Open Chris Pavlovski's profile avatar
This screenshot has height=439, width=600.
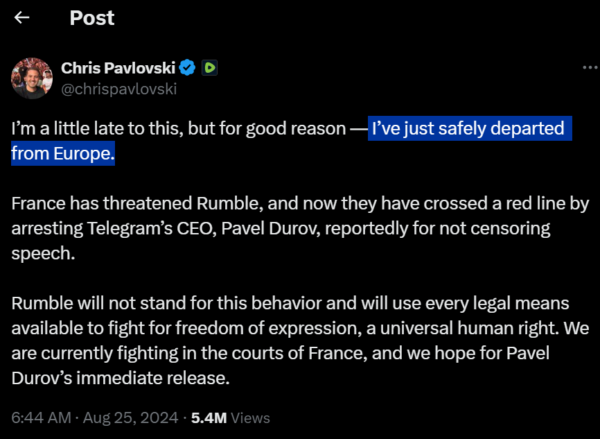click(31, 77)
